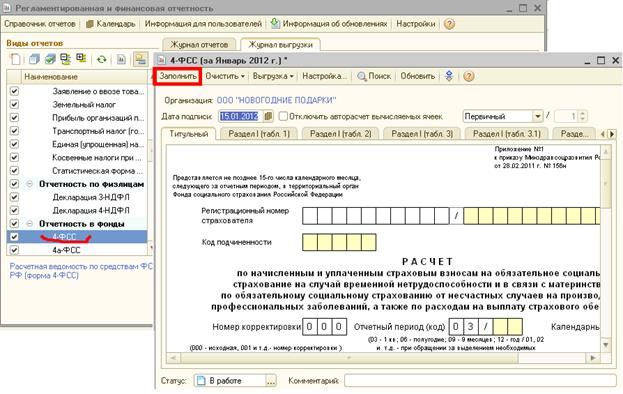
Task: Click the Настройка... button in 4-ФСС toolbar
Action: coord(324,76)
